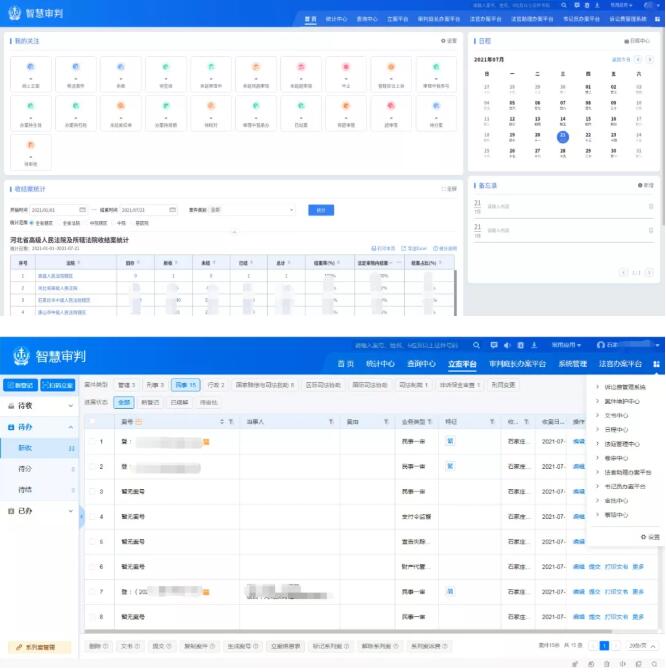This screenshot has width=666, height=672.
Task: Switch to the 立案平台 tab in lower navigation
Action: coord(462,364)
